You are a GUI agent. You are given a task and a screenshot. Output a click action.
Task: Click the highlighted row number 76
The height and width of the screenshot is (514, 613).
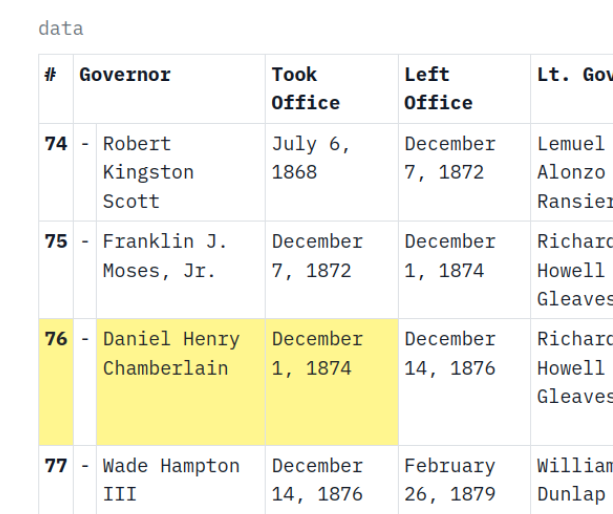[x=56, y=340]
